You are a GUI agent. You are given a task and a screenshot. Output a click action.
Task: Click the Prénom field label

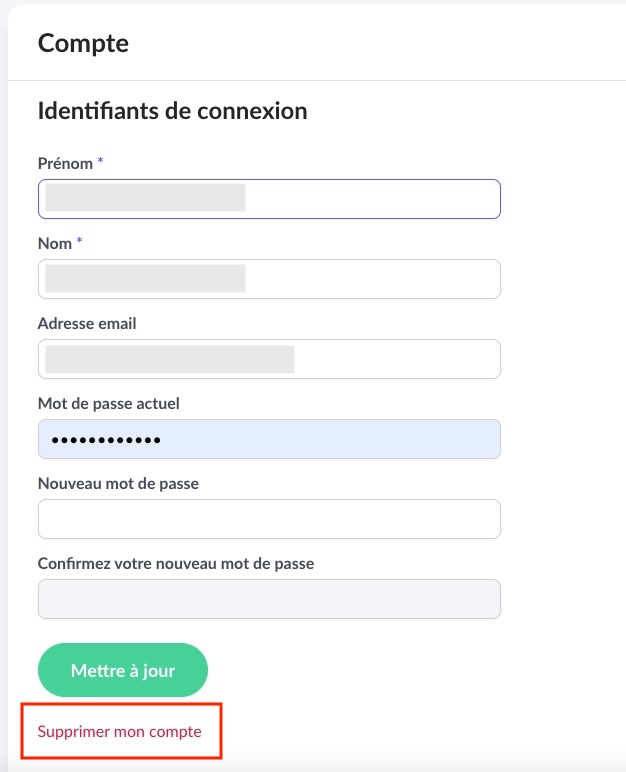point(65,163)
